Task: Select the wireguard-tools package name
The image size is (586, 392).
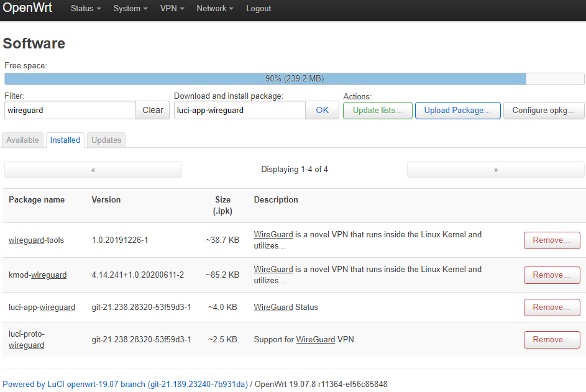Action: pos(36,240)
